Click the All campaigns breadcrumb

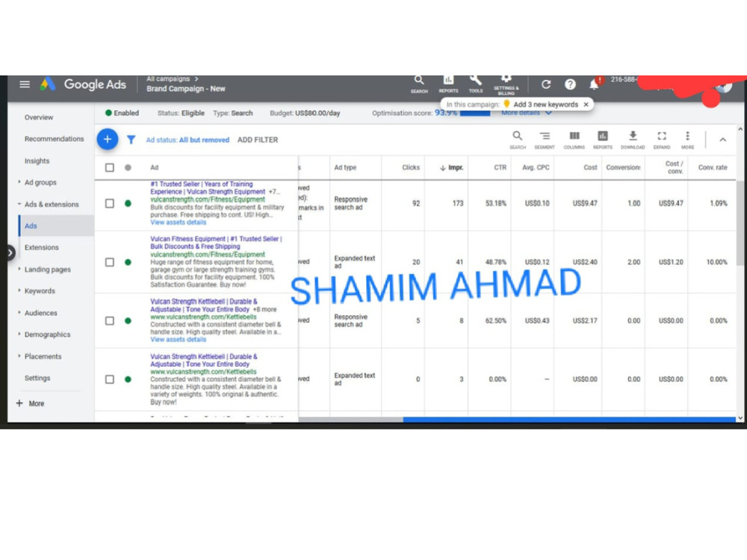tap(168, 79)
